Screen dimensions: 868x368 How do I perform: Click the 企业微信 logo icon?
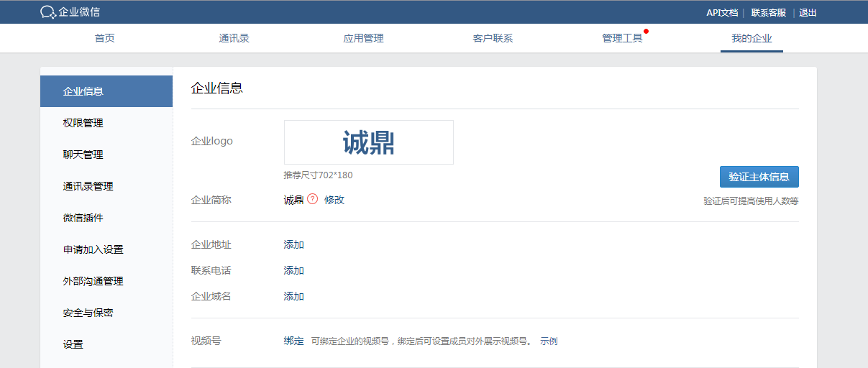(x=48, y=12)
